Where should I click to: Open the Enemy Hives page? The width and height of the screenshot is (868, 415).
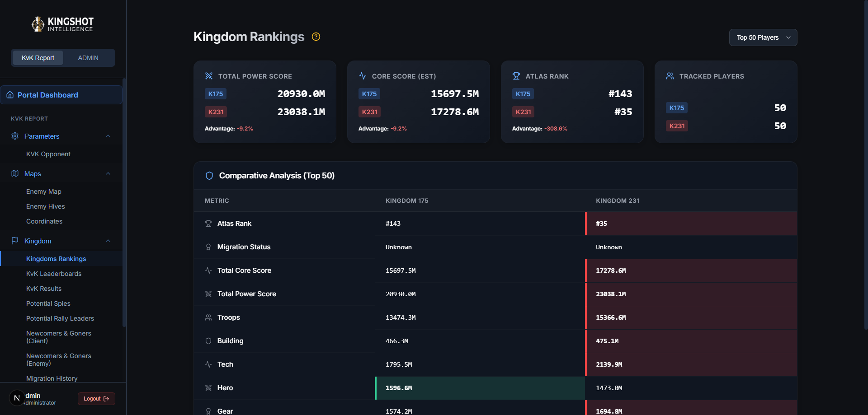pos(46,206)
